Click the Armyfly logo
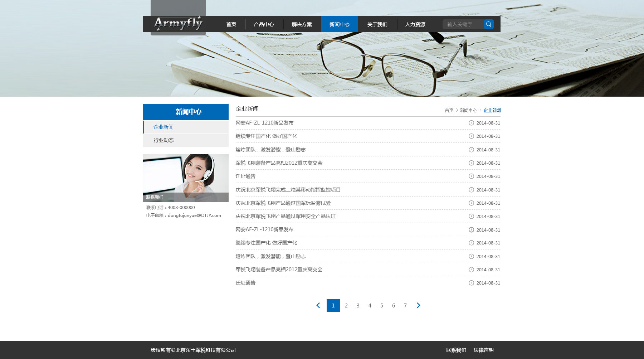644x359 pixels. [178, 24]
